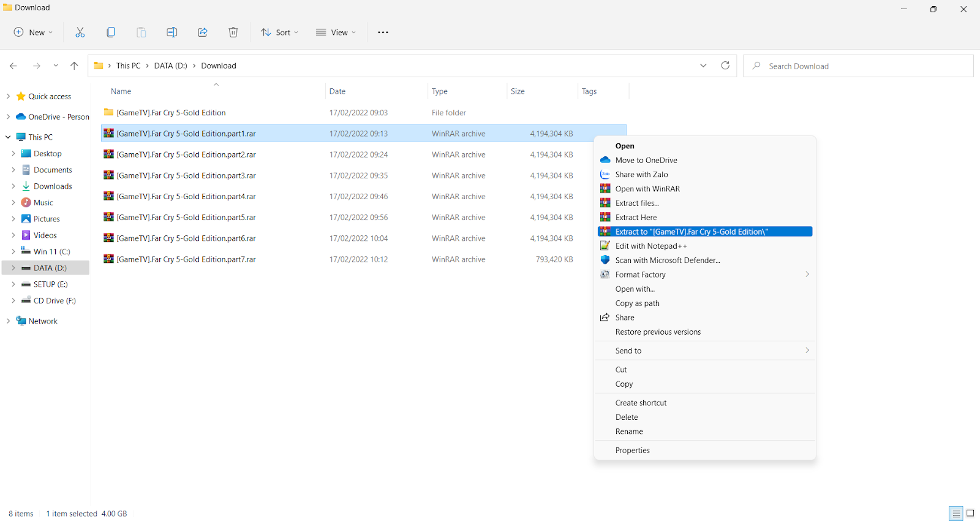Viewport: 980px width, 521px height.
Task: Click the Share icon in toolbar
Action: click(x=203, y=32)
